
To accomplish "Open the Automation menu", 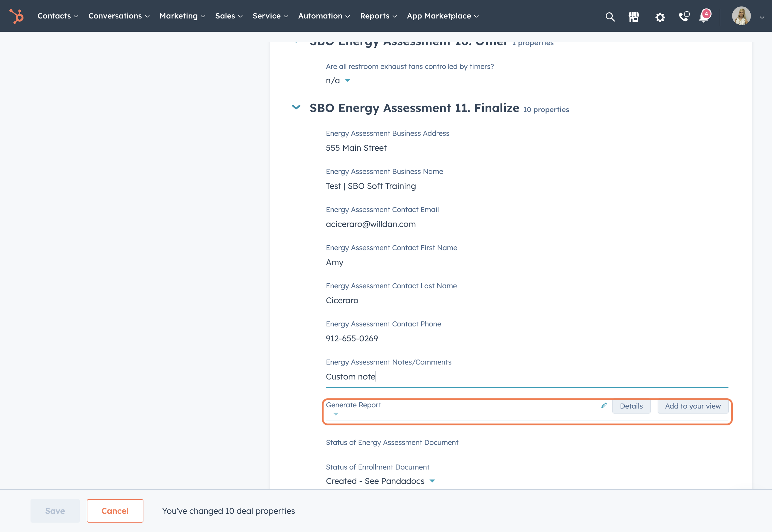I will pyautogui.click(x=324, y=16).
